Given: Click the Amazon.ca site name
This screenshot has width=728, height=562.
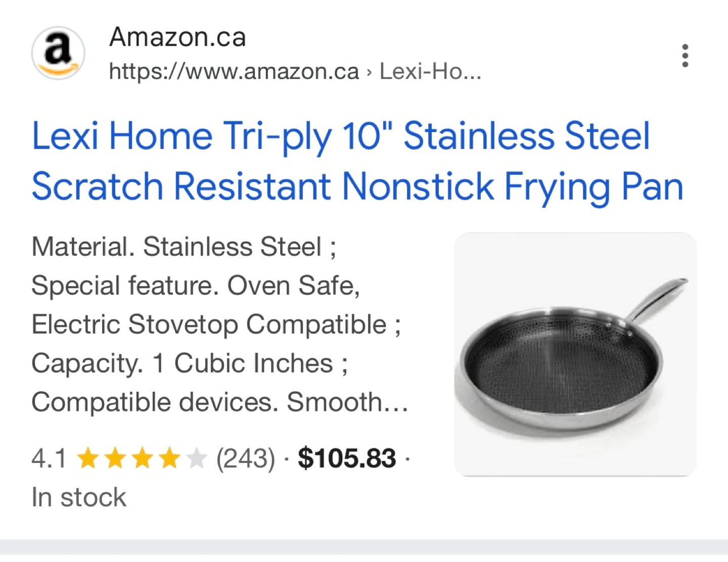Looking at the screenshot, I should pyautogui.click(x=177, y=37).
